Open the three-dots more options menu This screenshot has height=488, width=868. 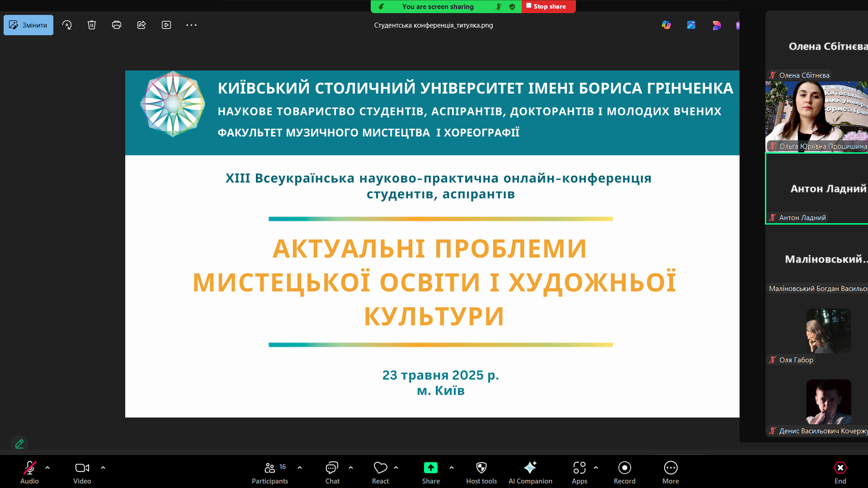tap(191, 25)
